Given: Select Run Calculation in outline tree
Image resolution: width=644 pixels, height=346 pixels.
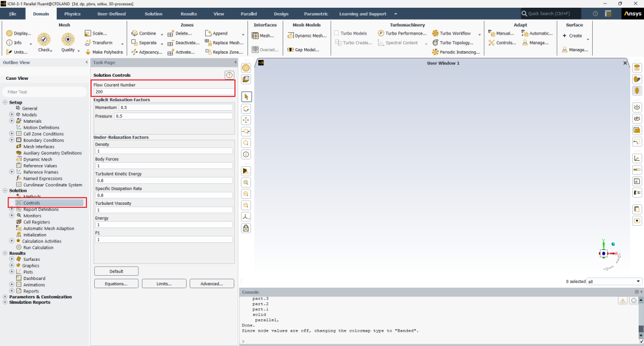Looking at the screenshot, I should 38,248.
